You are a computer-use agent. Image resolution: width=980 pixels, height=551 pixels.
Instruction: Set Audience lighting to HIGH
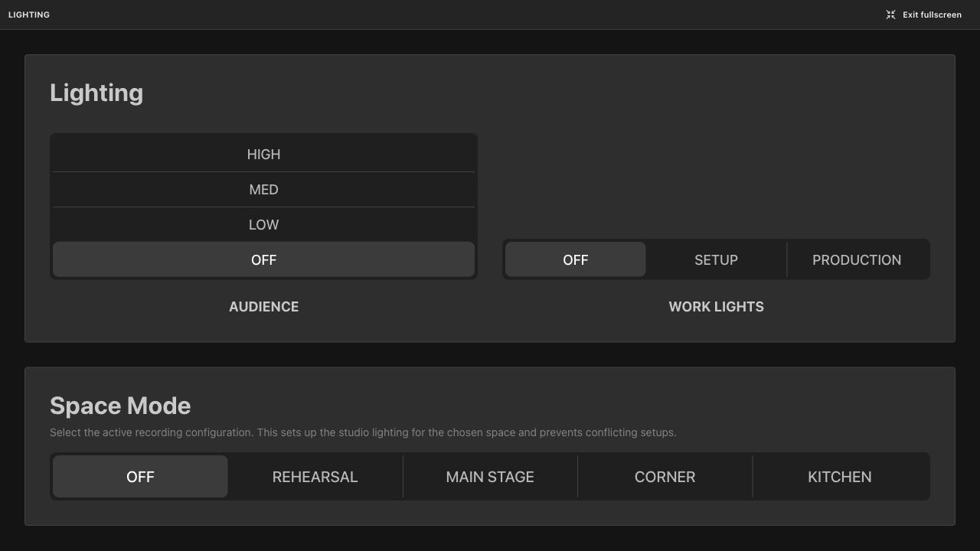[263, 155]
